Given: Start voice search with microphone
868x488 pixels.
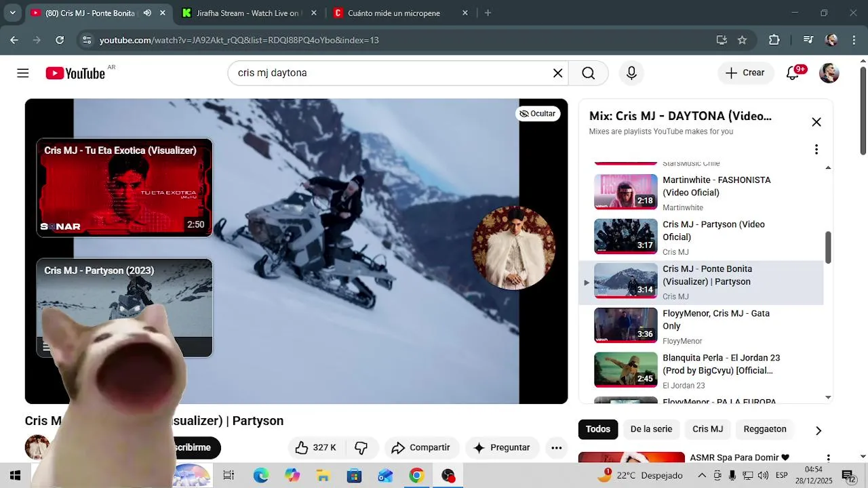Looking at the screenshot, I should (x=631, y=73).
